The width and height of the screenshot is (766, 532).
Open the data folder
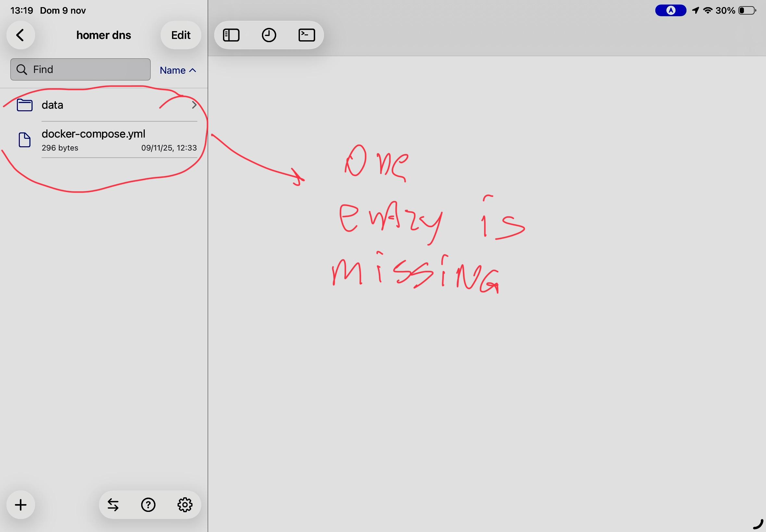[52, 105]
